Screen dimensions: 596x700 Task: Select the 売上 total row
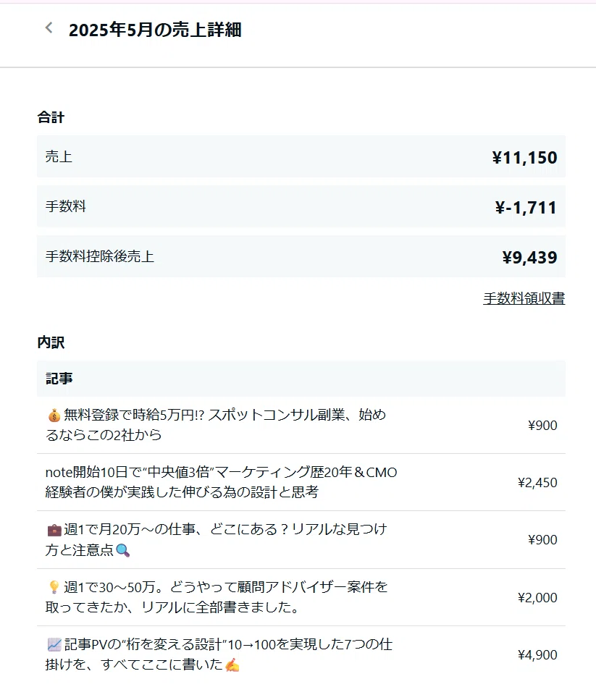pyautogui.click(x=301, y=156)
